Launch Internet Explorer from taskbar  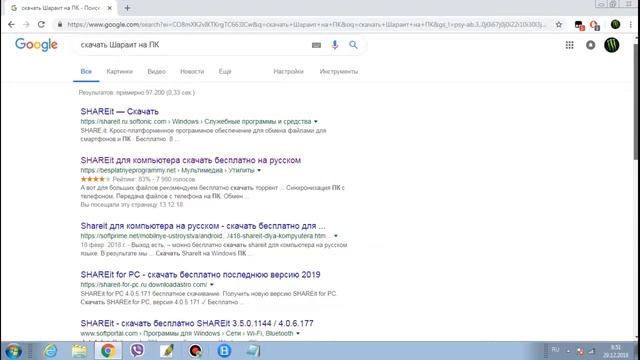pyautogui.click(x=51, y=351)
